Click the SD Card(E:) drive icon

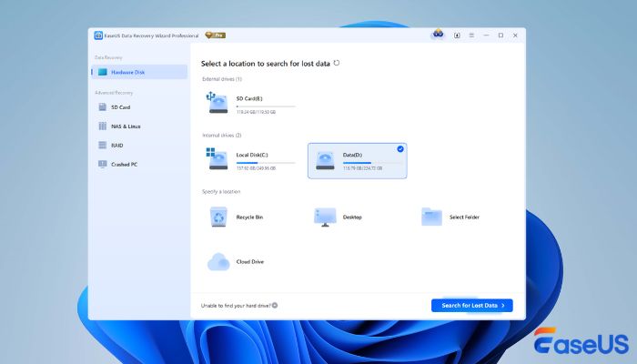pyautogui.click(x=217, y=103)
